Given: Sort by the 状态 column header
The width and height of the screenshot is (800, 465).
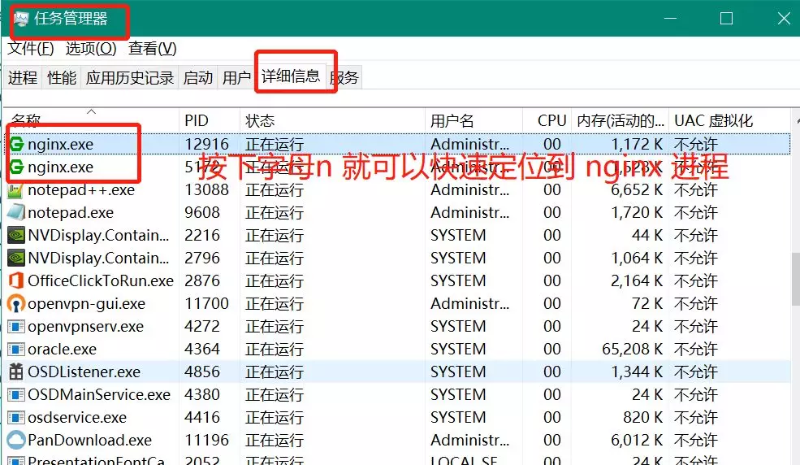Looking at the screenshot, I should point(332,121).
